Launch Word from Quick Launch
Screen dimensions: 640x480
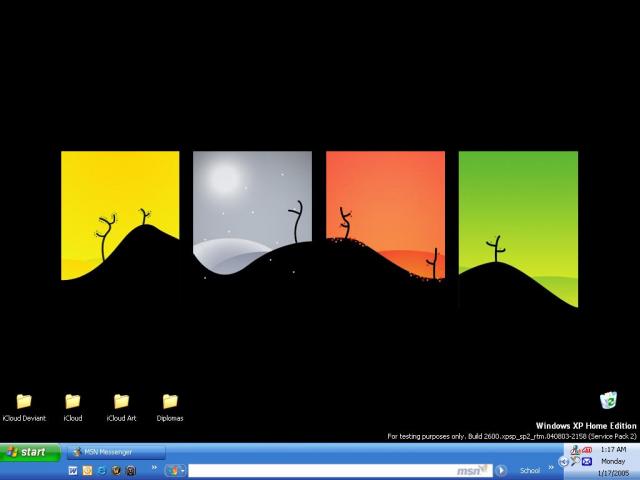pos(73,471)
